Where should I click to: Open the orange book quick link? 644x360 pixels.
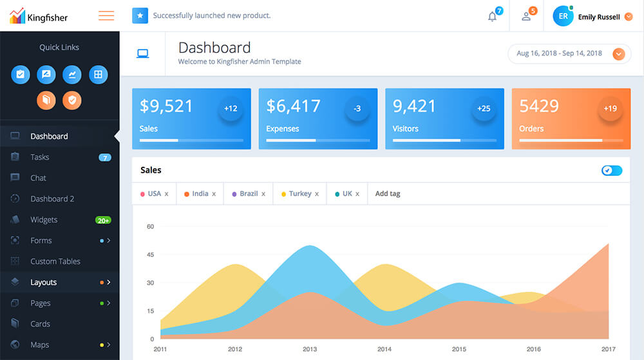46,100
